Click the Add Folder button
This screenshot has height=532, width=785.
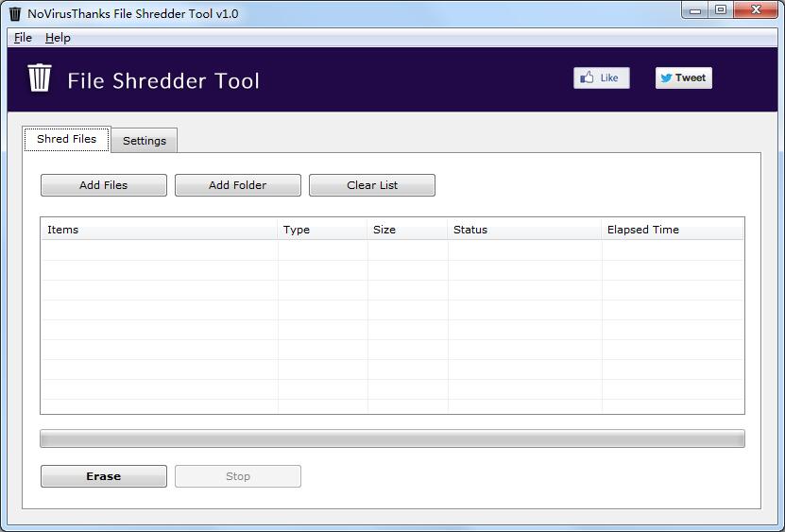(237, 185)
